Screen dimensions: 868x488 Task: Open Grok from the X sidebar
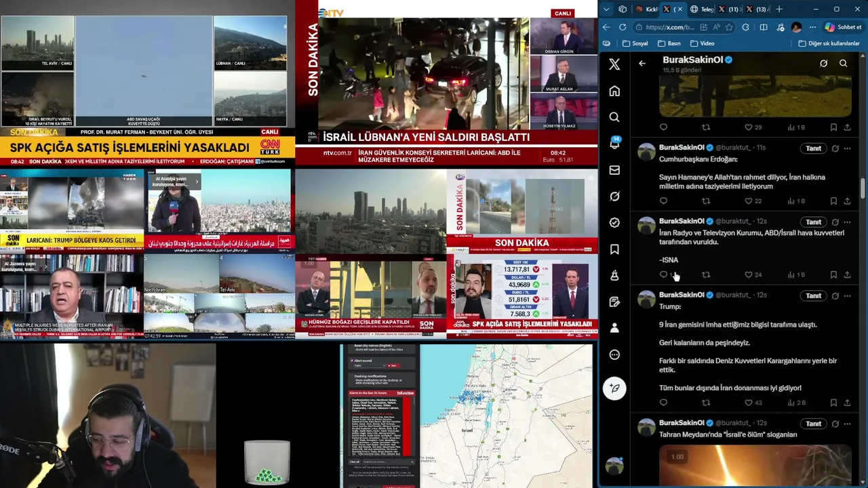point(614,197)
